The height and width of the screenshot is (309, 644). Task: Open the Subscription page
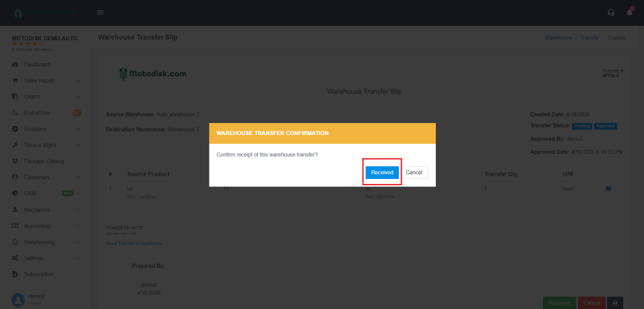coord(38,274)
